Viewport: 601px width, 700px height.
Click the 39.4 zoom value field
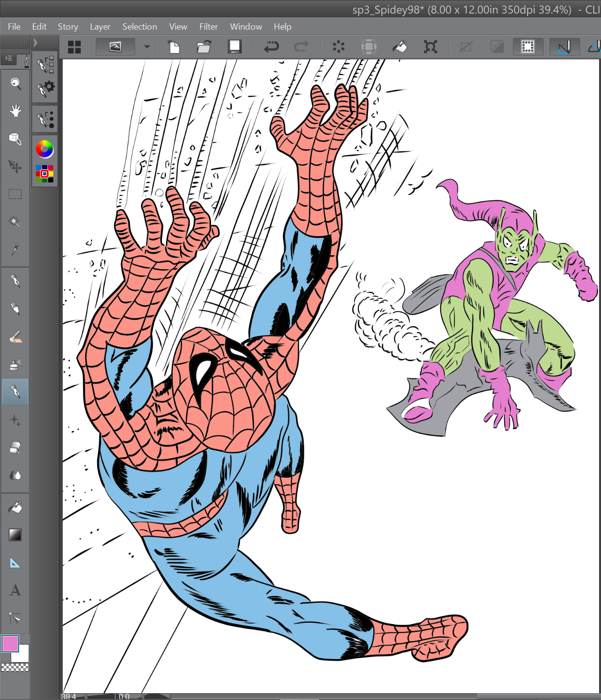[x=73, y=697]
